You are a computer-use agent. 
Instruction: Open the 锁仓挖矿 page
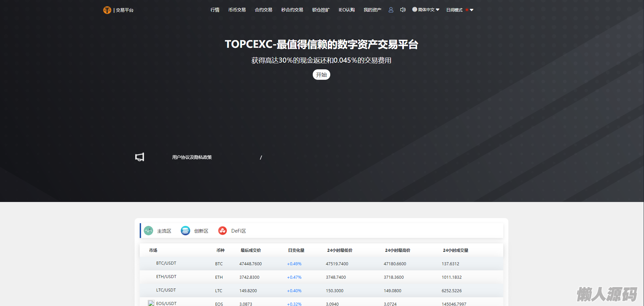321,10
